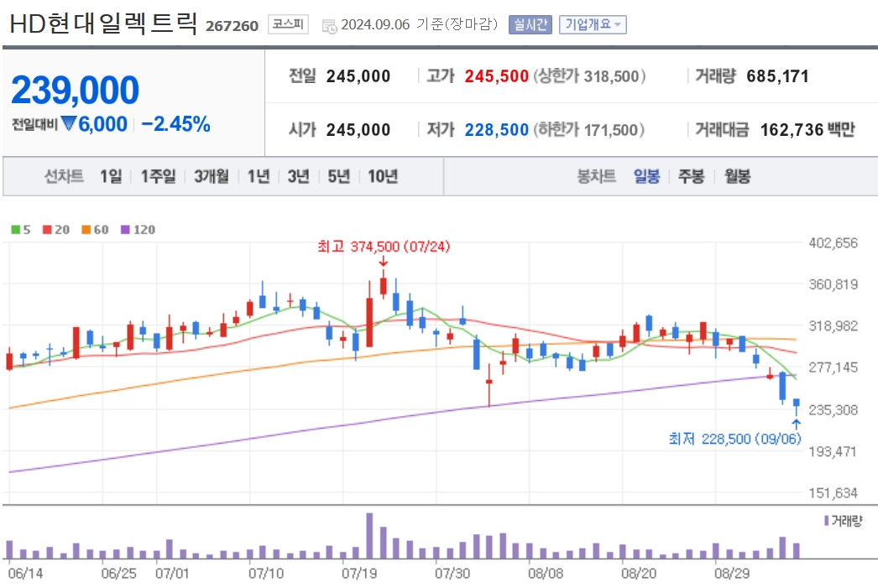
Task: Click the 고가 value 245,500
Action: [497, 76]
